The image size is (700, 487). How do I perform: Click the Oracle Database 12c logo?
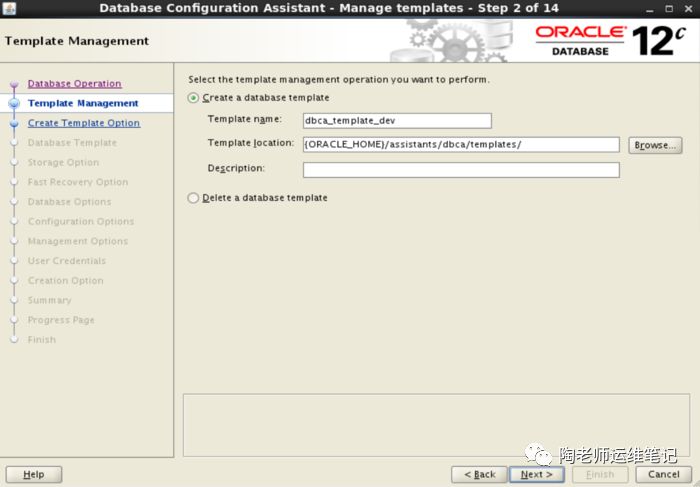point(610,41)
